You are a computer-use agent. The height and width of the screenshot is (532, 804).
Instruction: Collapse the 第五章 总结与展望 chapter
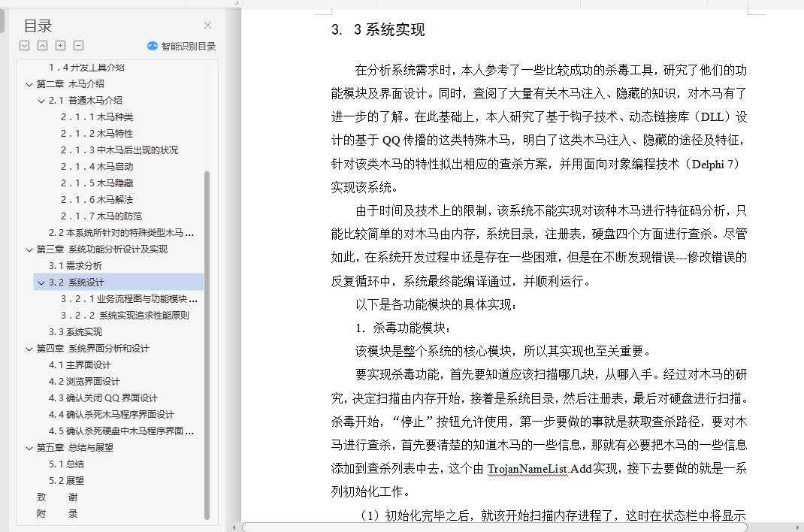coord(29,448)
